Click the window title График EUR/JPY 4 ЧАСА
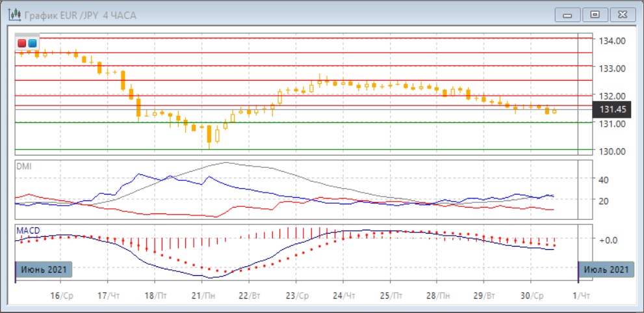This screenshot has height=313, width=644. click(x=81, y=15)
